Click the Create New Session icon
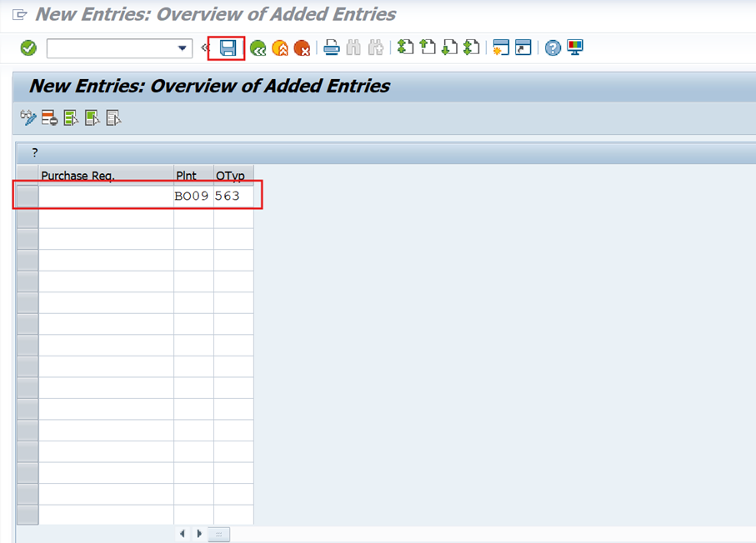The image size is (756, 543). [501, 47]
